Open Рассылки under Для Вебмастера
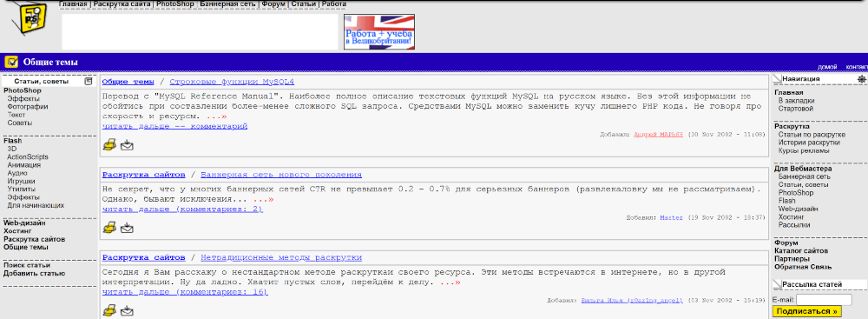868x319 pixels. pos(794,224)
